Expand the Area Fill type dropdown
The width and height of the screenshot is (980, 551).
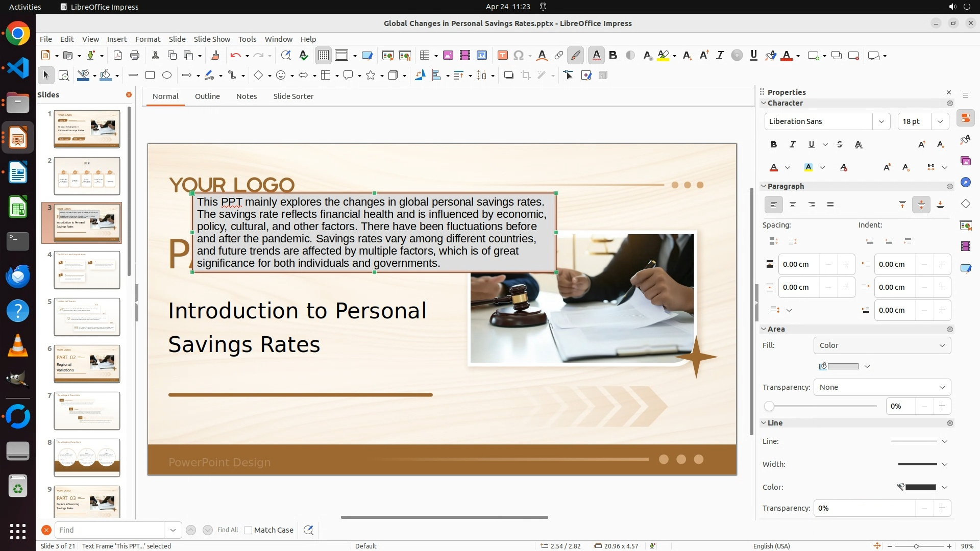pos(882,345)
